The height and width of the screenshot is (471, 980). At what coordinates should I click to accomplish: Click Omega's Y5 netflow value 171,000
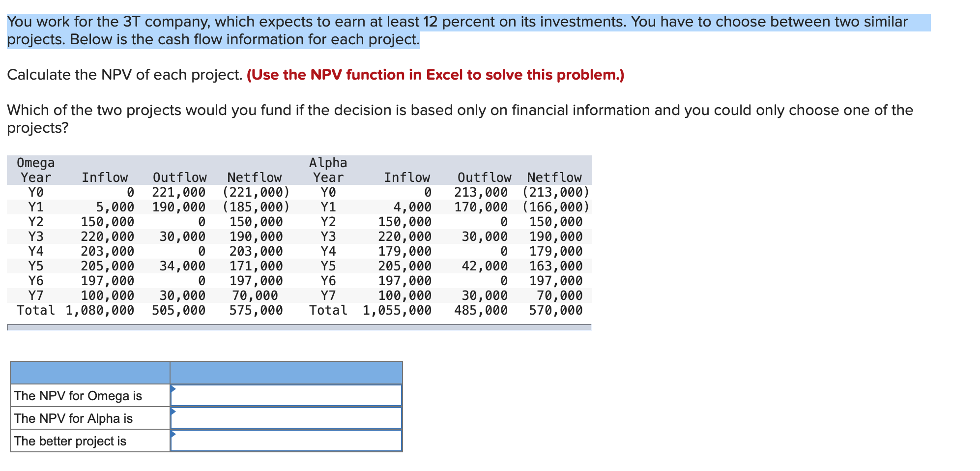256,266
